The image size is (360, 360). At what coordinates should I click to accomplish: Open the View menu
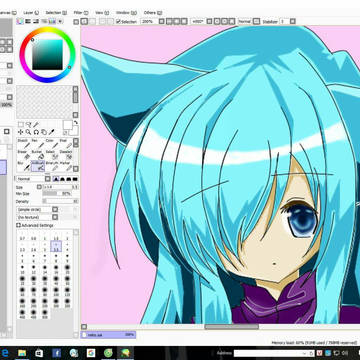tap(102, 13)
